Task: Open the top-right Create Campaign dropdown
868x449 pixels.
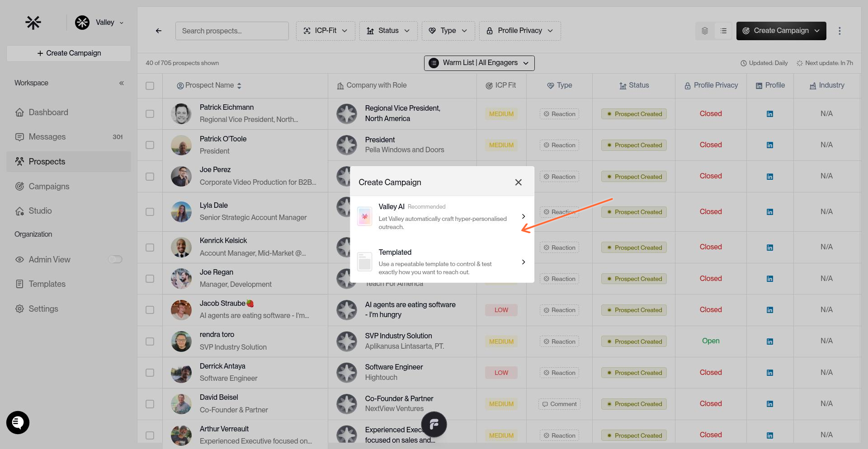Action: point(781,31)
